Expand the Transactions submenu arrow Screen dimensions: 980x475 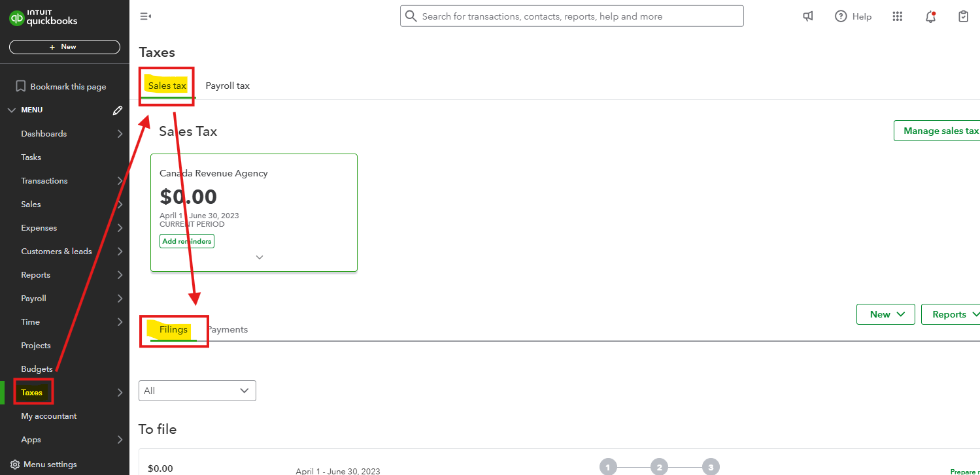(120, 181)
